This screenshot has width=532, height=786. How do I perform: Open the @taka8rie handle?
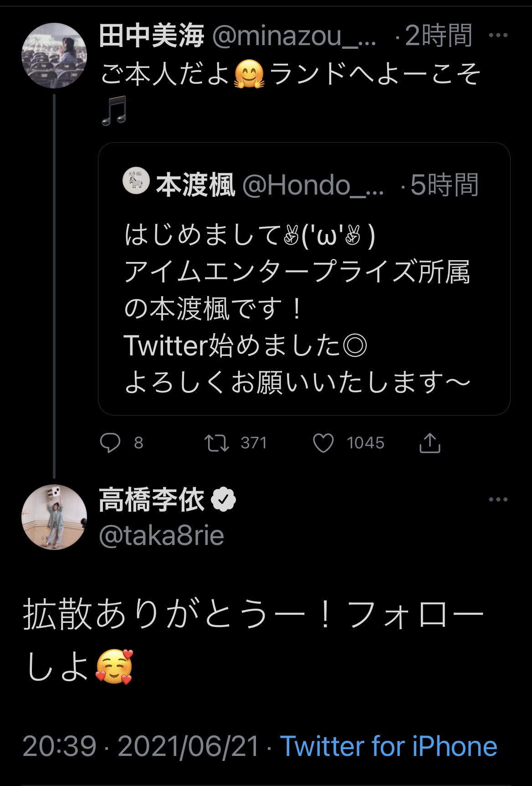[162, 536]
